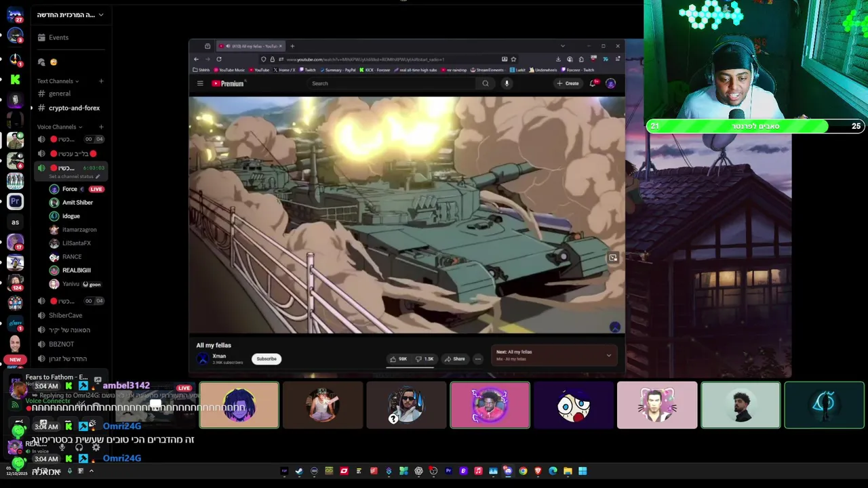Close the 'All my fellas' browser tab
The image size is (868, 488).
pyautogui.click(x=281, y=46)
